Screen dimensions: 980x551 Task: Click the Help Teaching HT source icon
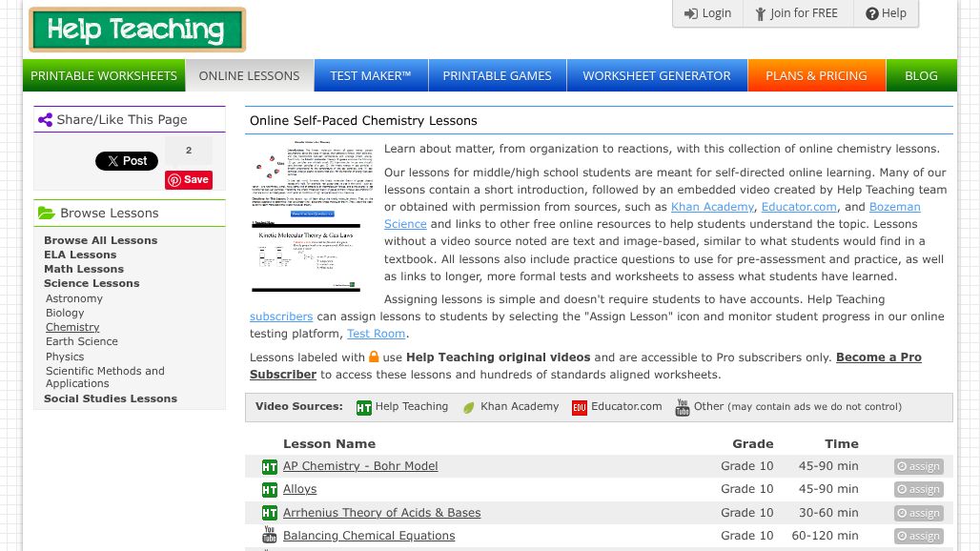pos(363,407)
